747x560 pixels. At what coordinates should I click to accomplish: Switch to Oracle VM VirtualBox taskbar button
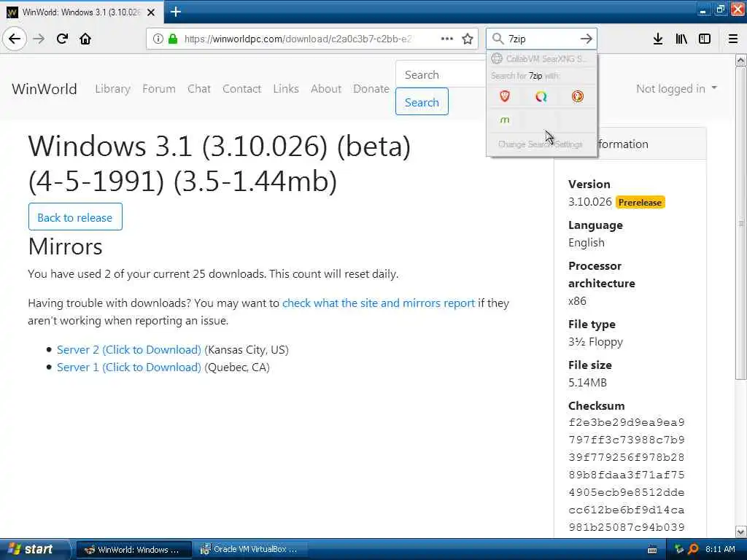point(249,550)
